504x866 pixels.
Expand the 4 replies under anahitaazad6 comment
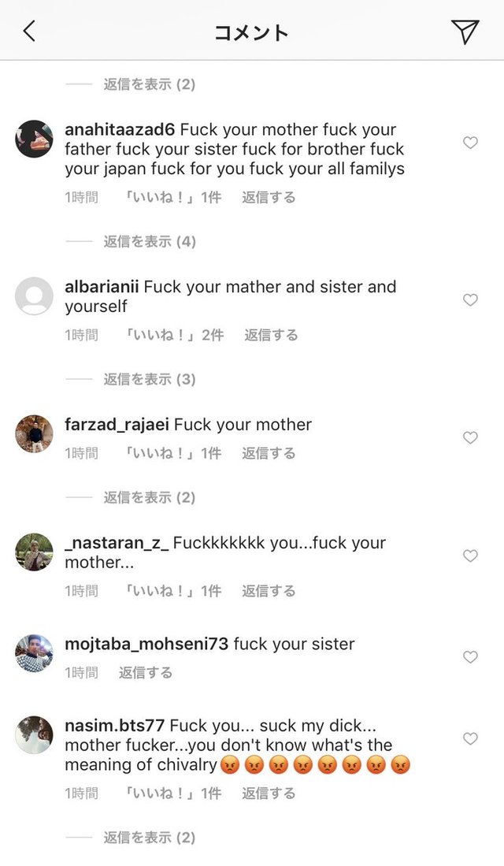pos(150,241)
